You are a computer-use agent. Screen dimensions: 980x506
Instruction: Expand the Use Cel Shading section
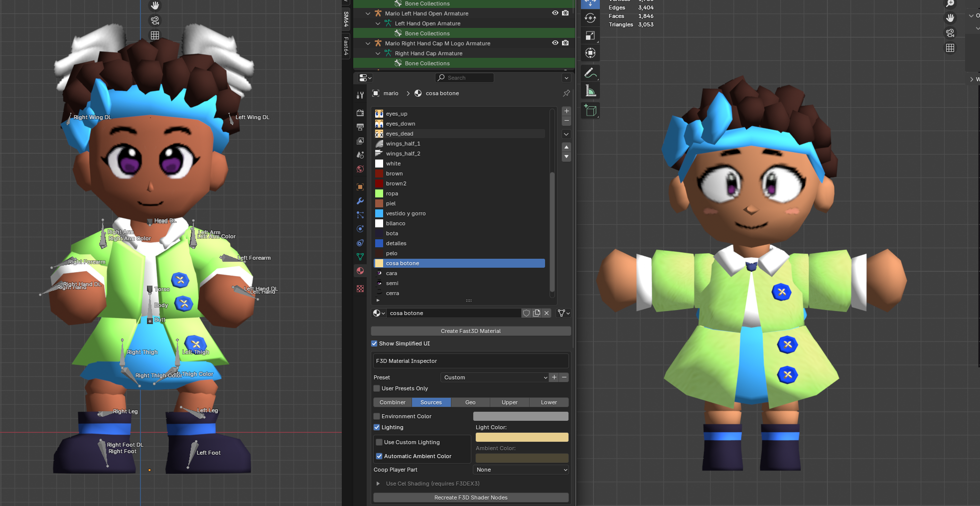[x=378, y=484]
